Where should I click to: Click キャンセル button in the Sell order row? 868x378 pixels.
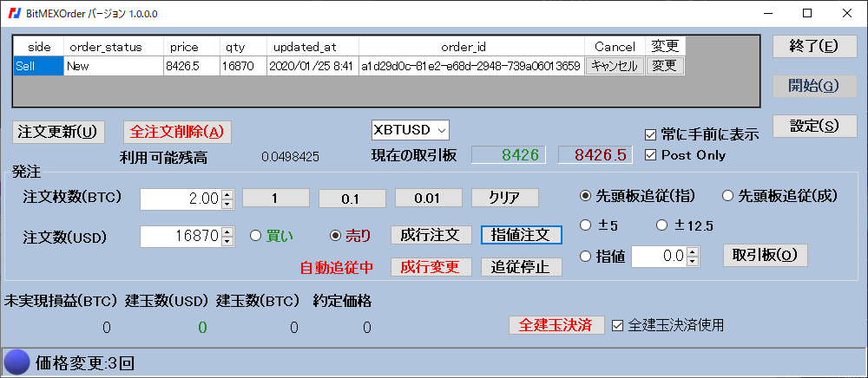pyautogui.click(x=615, y=66)
